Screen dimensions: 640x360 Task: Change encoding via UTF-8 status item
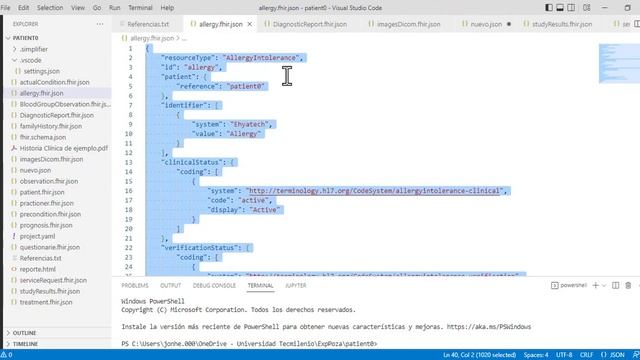pyautogui.click(x=564, y=355)
